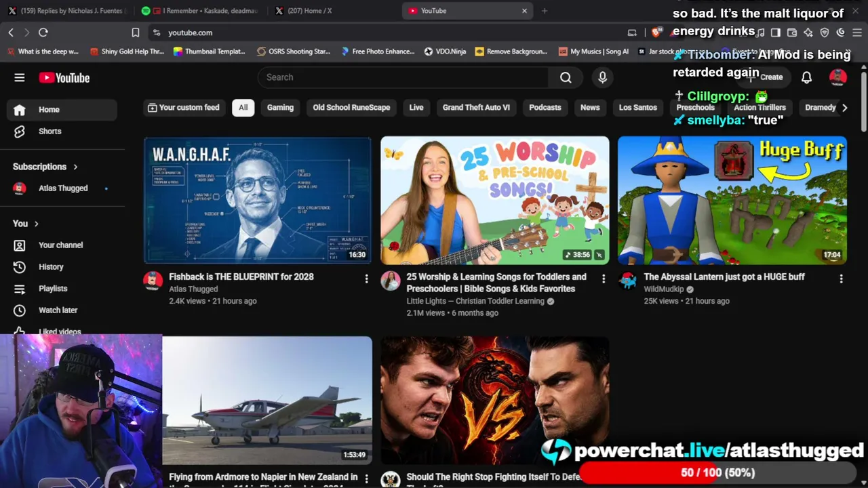Open the 25 Worship & Learning Songs title
Screen dimensions: 868x488
496,283
